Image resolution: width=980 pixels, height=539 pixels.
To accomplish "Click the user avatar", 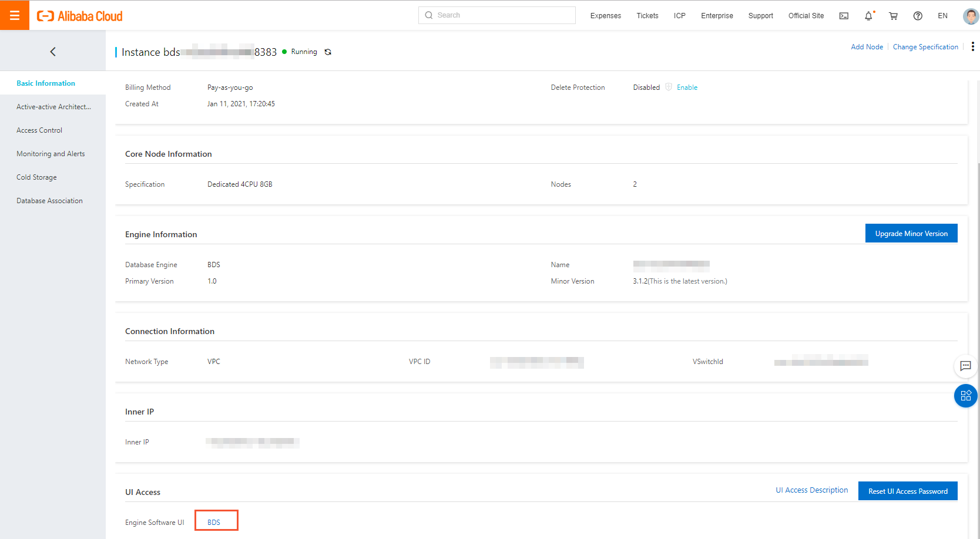I will click(x=971, y=16).
